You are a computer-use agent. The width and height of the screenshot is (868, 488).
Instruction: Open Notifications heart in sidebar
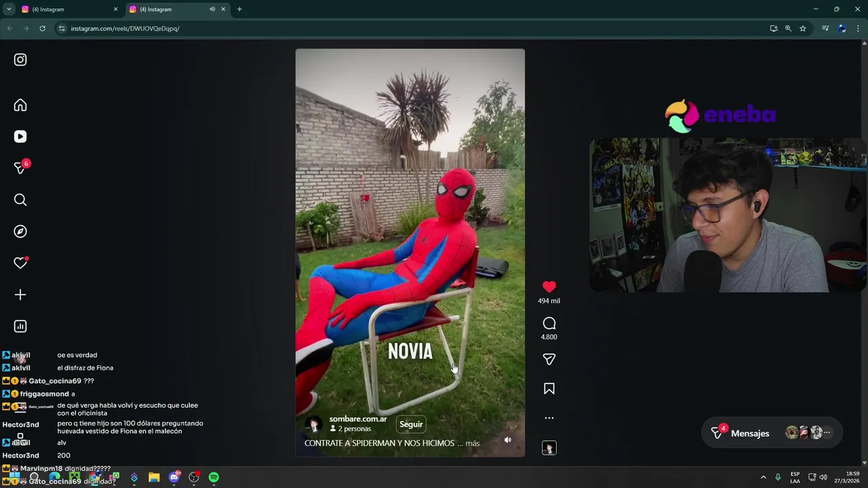[20, 263]
